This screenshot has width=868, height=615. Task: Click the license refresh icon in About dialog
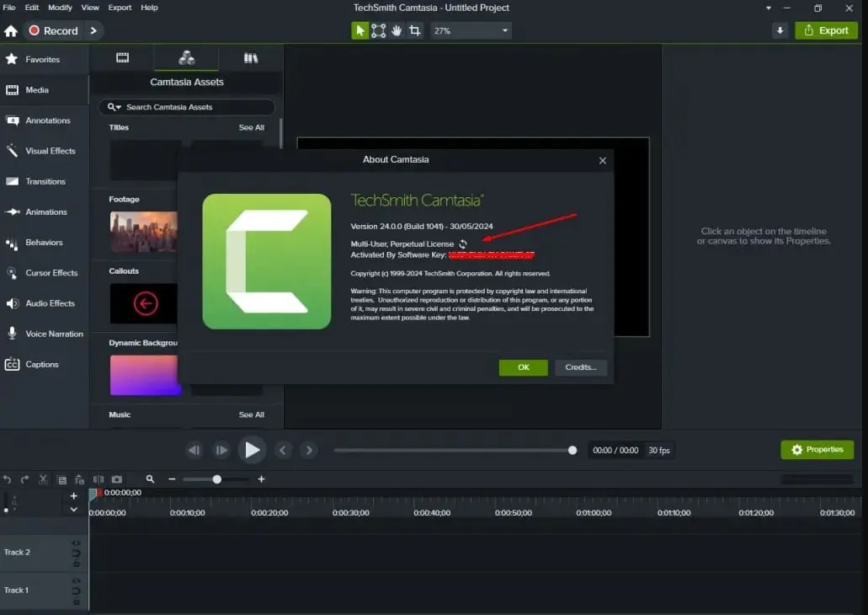(463, 243)
